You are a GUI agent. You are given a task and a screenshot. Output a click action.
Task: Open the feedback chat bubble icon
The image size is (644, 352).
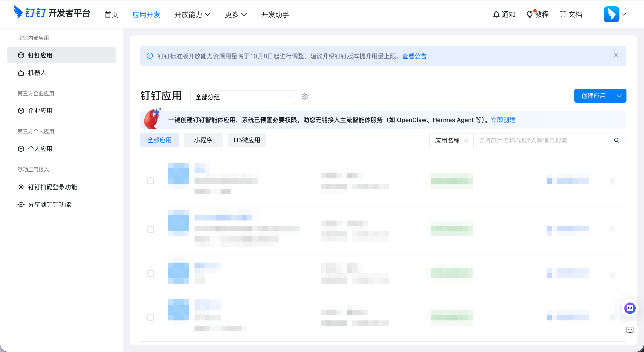[x=630, y=330]
